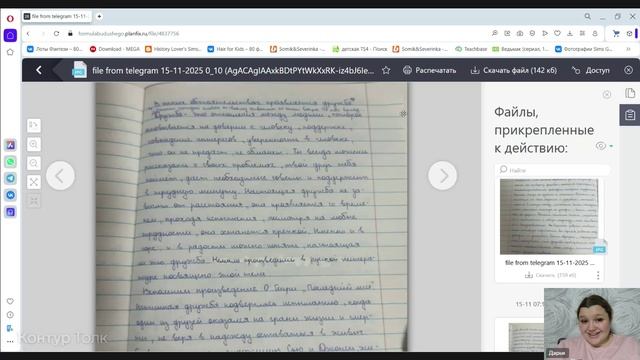Open WhatsApp in the Opera sidebar
Viewport: 640px width, 360px height.
[x=11, y=162]
